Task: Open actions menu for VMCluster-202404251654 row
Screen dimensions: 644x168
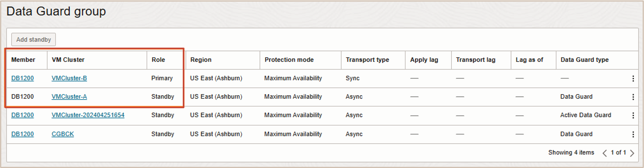Action: pos(633,115)
